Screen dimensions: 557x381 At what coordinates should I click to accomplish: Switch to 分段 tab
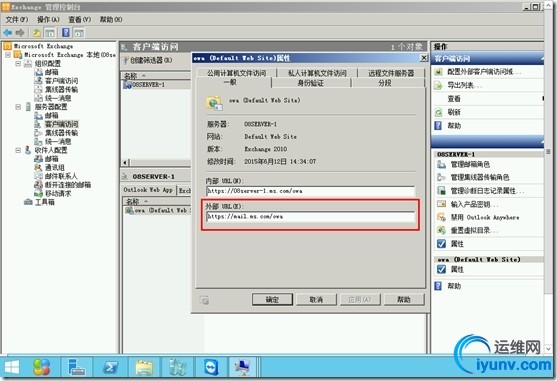coord(384,83)
